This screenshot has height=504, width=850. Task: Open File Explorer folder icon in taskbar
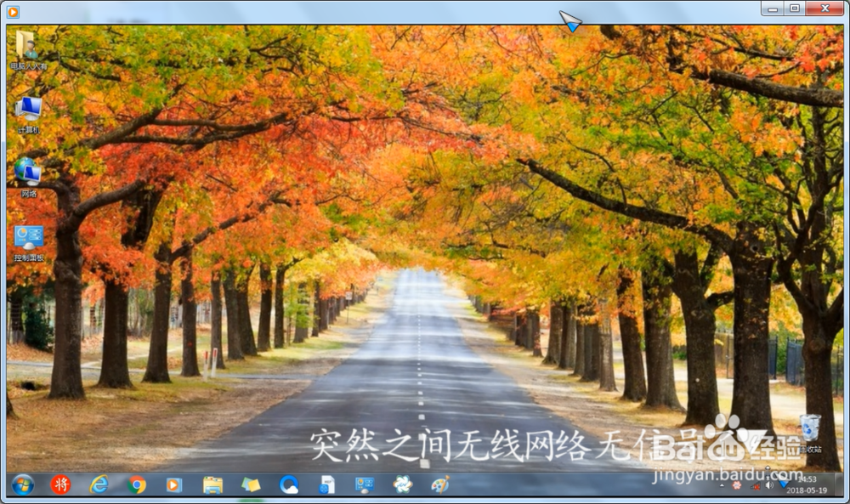click(212, 484)
